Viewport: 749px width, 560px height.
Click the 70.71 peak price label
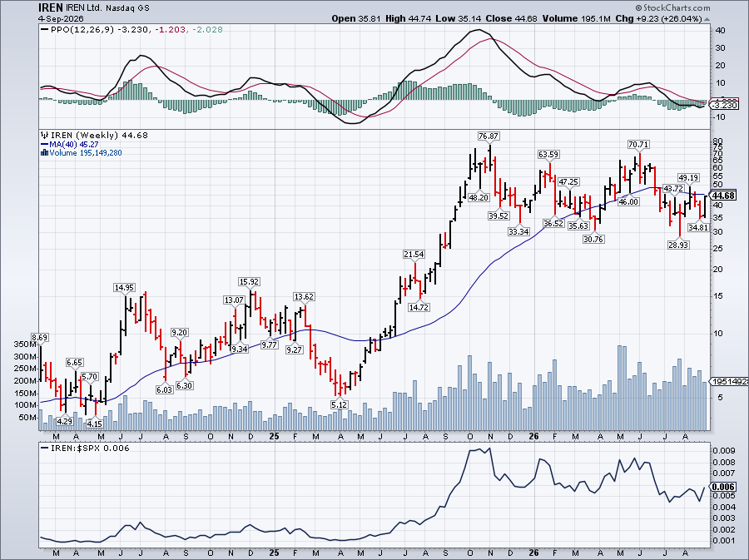pyautogui.click(x=638, y=144)
